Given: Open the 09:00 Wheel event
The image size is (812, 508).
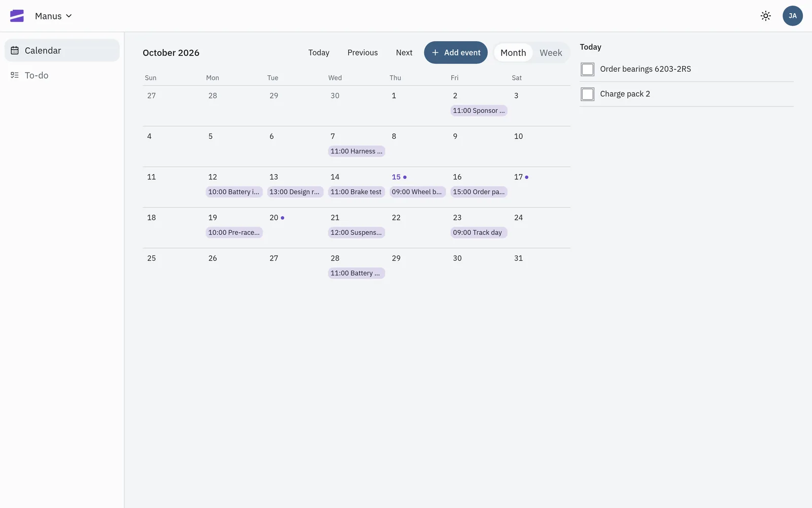Looking at the screenshot, I should (x=417, y=192).
